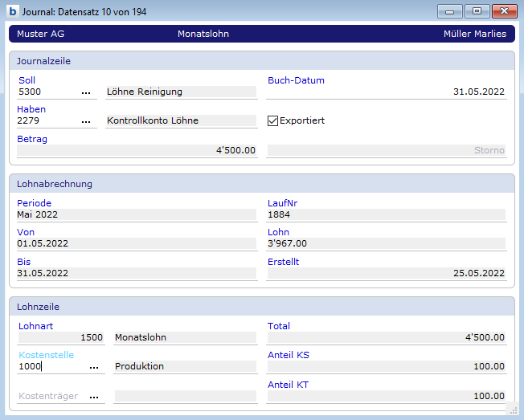This screenshot has width=524, height=420.
Task: Open the Soll account lookup ellipsis
Action: pos(86,92)
